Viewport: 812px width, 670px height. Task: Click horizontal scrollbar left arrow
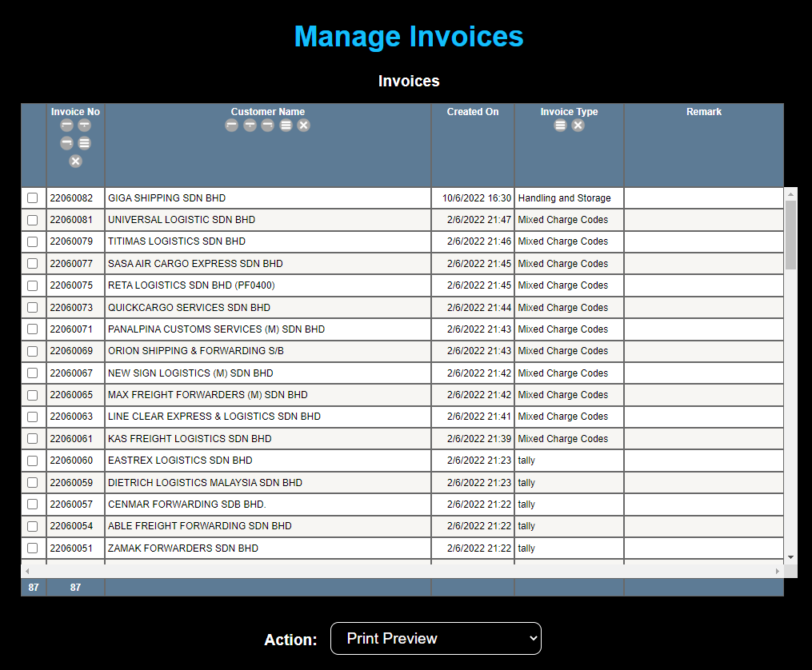tap(27, 571)
